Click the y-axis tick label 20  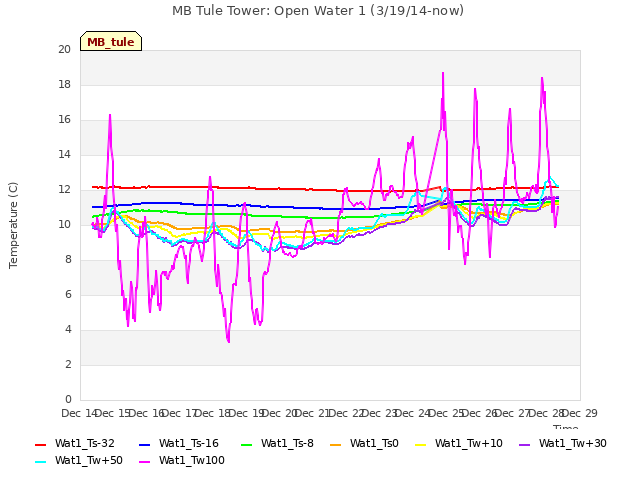click(x=64, y=50)
